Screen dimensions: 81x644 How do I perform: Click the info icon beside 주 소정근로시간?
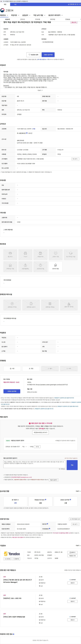(x=27, y=133)
